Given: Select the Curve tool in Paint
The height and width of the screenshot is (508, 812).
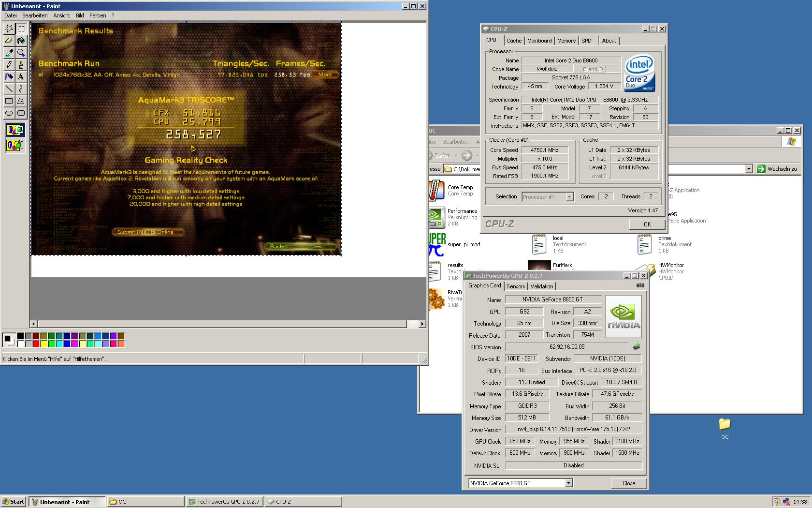Looking at the screenshot, I should pos(21,89).
